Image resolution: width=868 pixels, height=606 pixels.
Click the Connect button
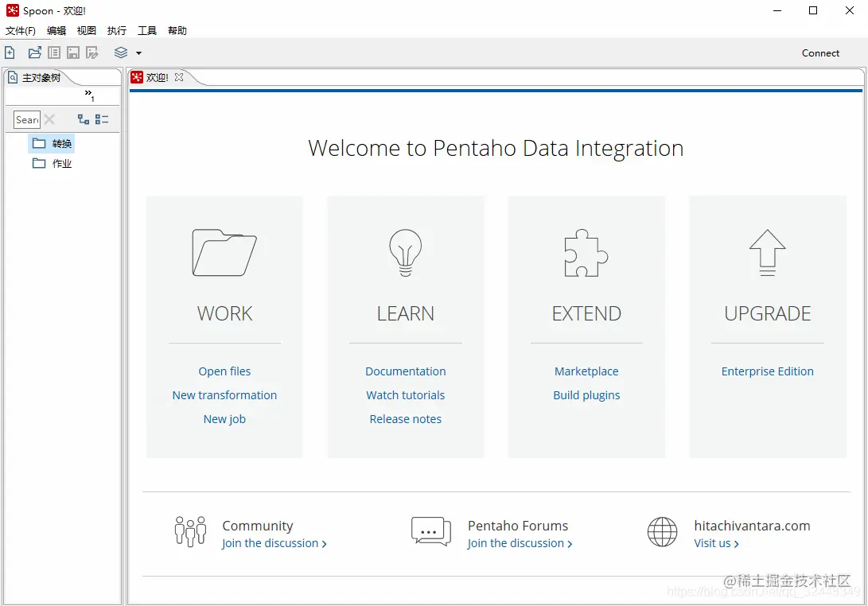click(x=820, y=53)
